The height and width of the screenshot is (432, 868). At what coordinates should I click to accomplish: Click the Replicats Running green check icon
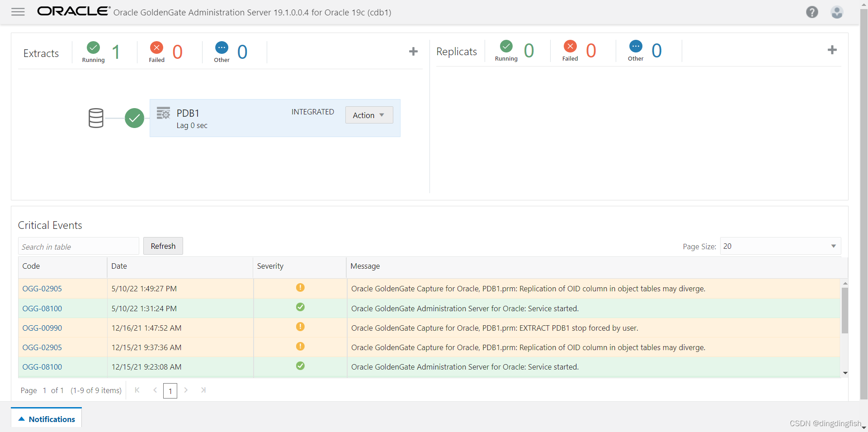[x=506, y=46]
